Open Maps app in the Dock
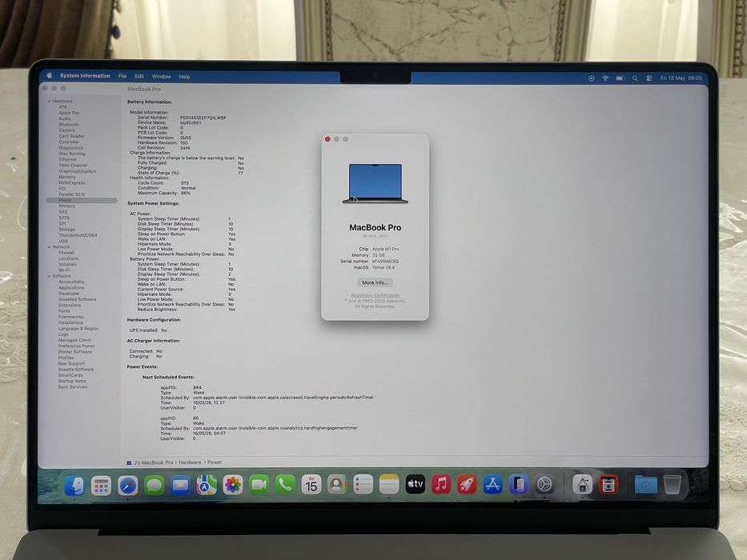 click(x=207, y=486)
